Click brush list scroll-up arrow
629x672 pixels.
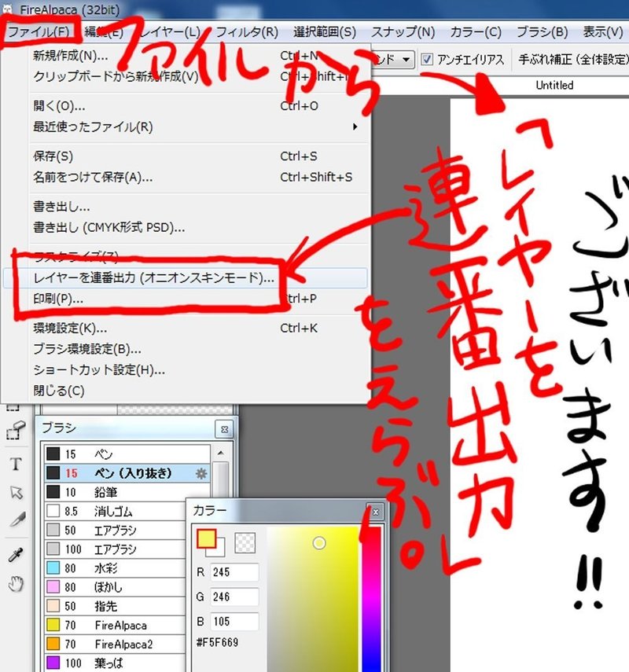(x=221, y=453)
